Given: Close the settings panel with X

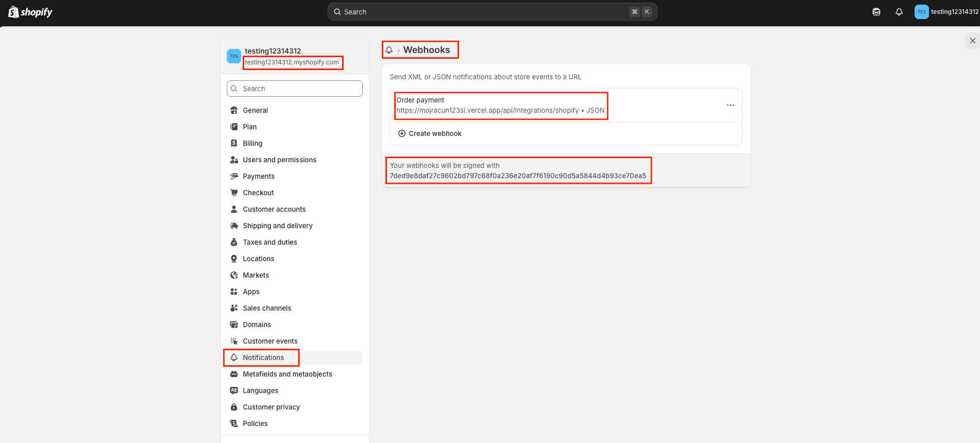Looking at the screenshot, I should pos(972,41).
